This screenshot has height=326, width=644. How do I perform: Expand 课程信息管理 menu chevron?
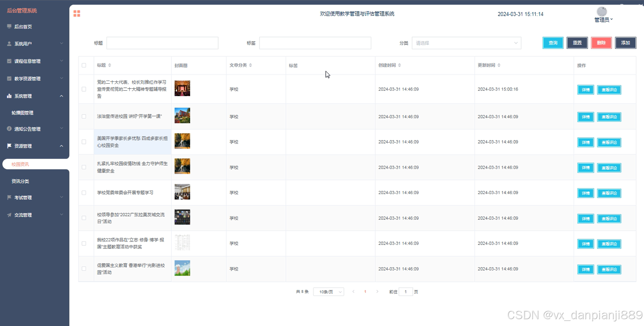(61, 61)
